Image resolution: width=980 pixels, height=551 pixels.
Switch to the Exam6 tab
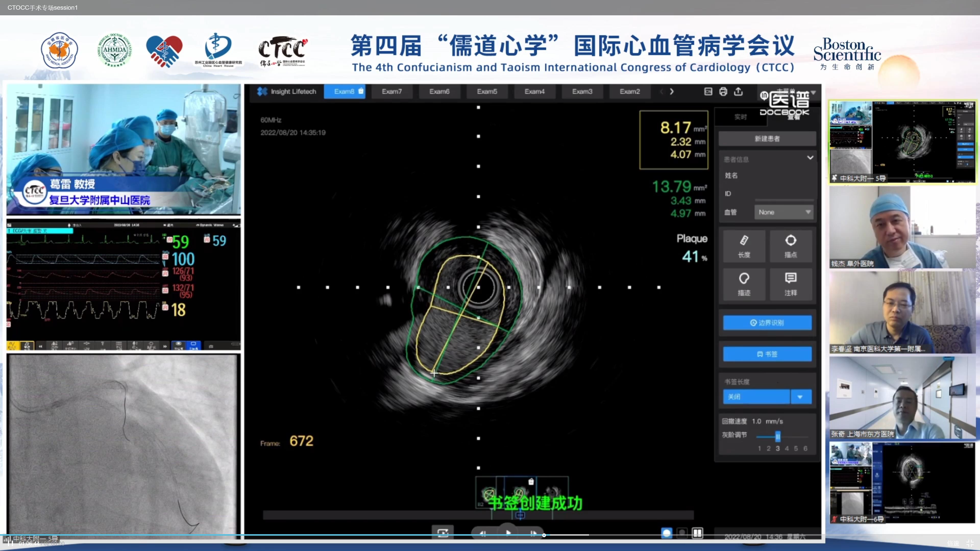point(439,91)
